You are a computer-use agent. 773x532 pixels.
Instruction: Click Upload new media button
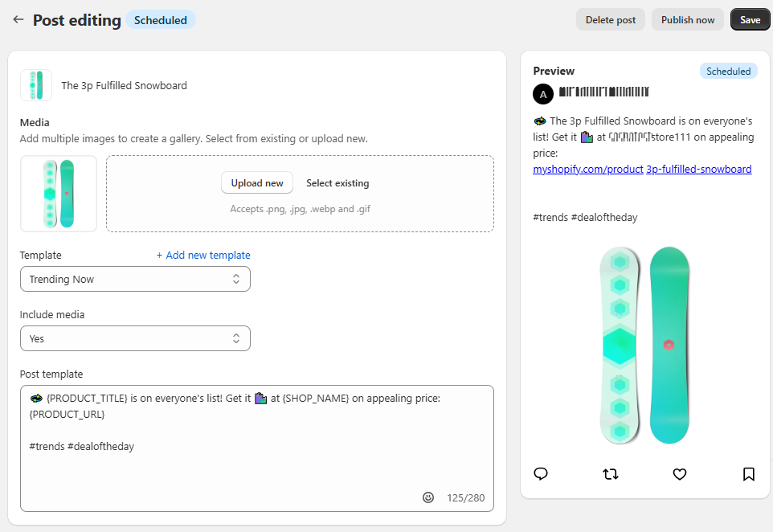257,183
